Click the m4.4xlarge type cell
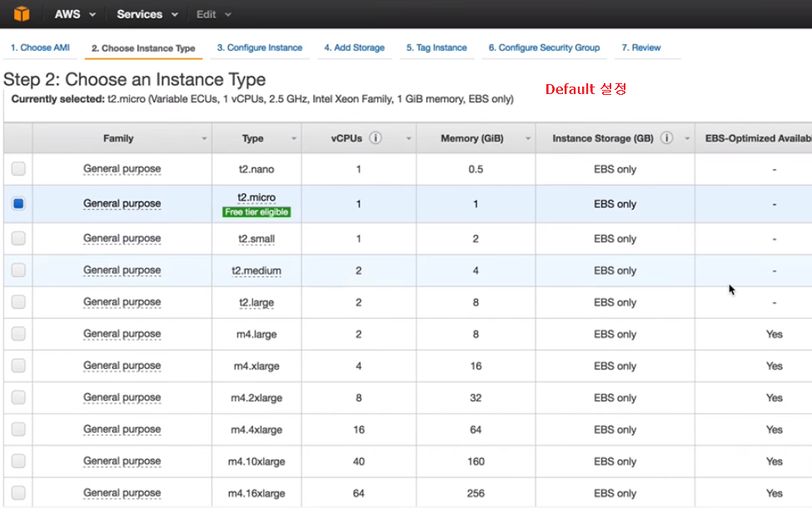This screenshot has width=812, height=512. 257,430
